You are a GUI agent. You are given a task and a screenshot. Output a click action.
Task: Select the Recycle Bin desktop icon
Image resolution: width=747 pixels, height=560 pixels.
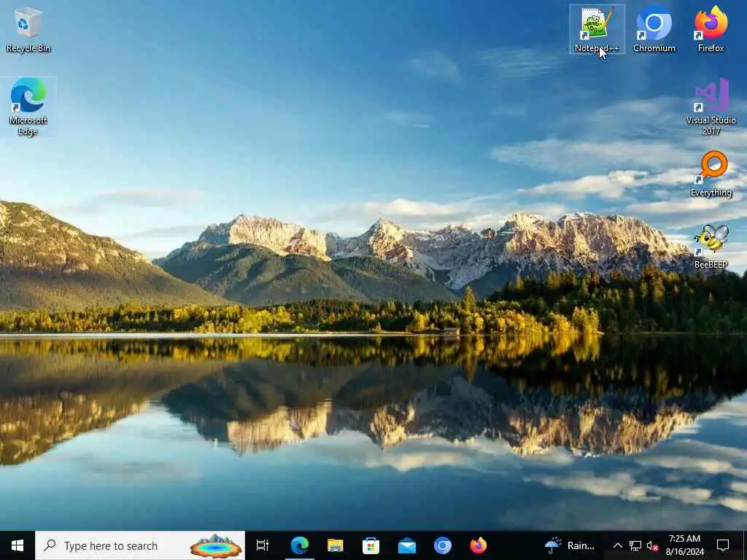click(x=28, y=29)
